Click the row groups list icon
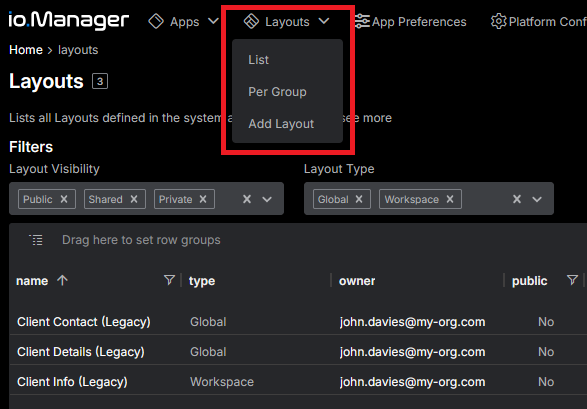Viewport: 587px width, 409px height. point(36,240)
